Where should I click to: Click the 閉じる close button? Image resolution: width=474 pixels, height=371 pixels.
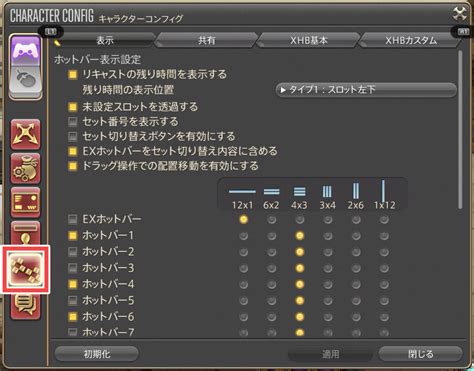tap(421, 354)
